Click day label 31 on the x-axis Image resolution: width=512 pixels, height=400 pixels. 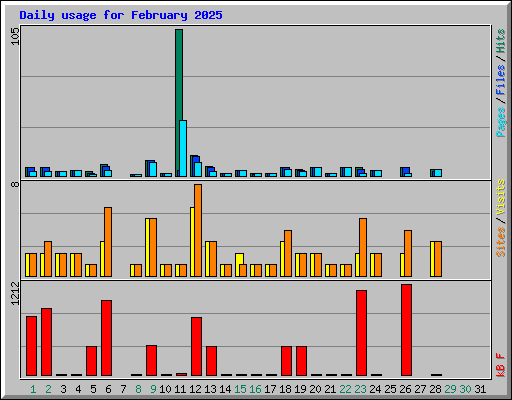click(x=480, y=389)
